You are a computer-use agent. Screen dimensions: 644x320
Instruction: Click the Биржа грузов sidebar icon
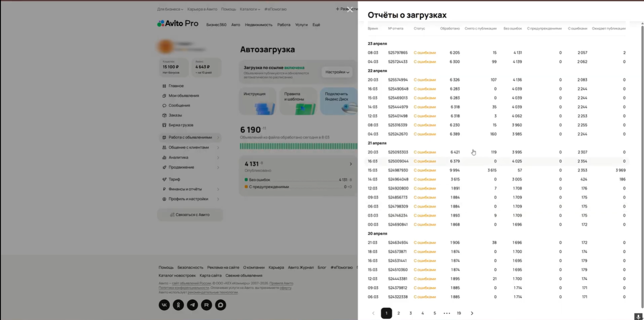(x=163, y=125)
